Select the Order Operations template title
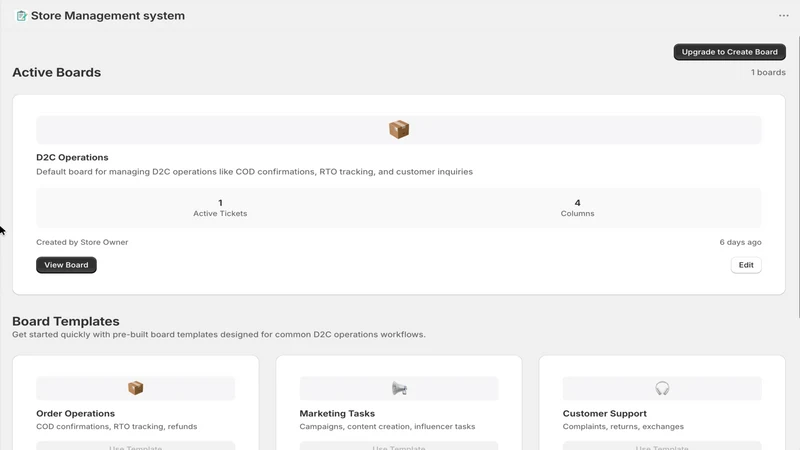Image resolution: width=800 pixels, height=450 pixels. click(76, 414)
